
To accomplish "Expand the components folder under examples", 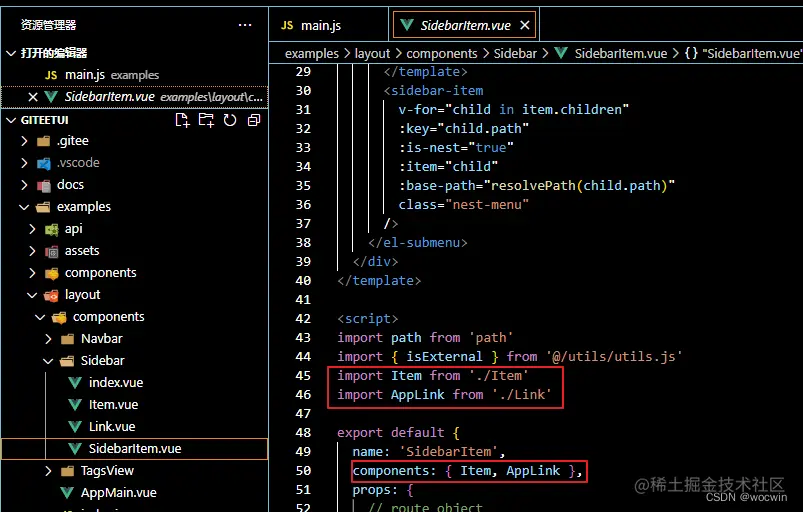I will tap(32, 273).
